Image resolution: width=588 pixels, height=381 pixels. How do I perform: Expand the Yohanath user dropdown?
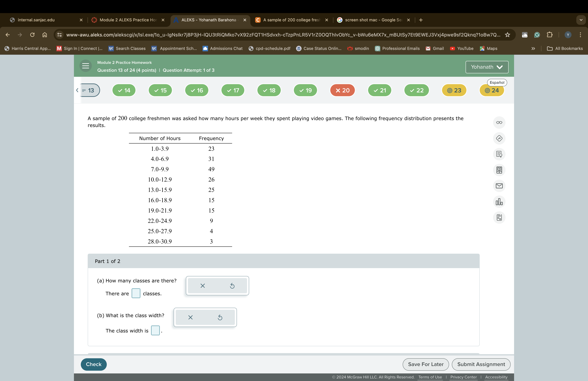pyautogui.click(x=486, y=67)
